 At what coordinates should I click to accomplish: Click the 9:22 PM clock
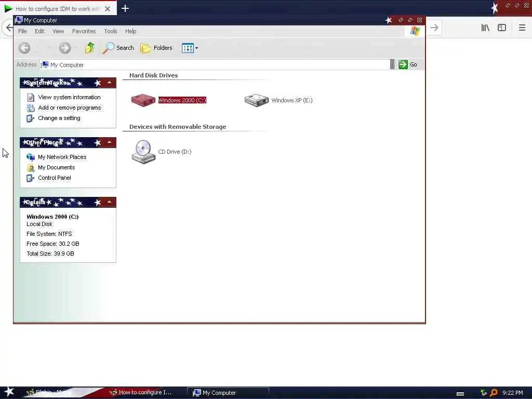[x=512, y=393]
